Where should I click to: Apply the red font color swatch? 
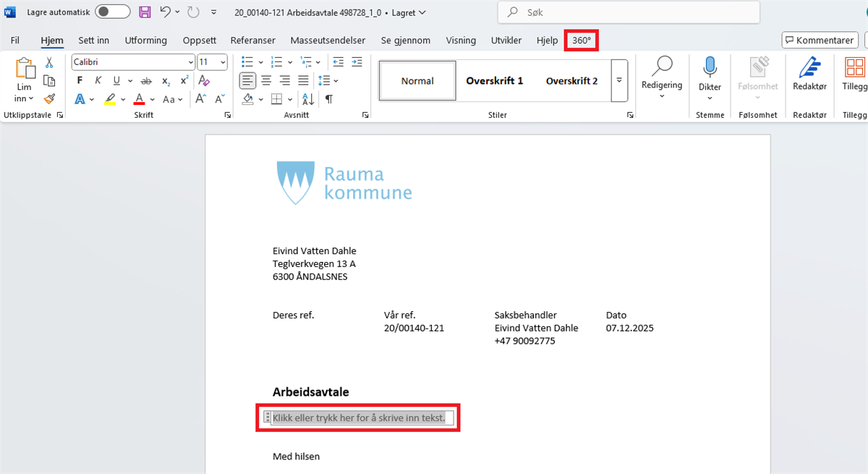140,99
